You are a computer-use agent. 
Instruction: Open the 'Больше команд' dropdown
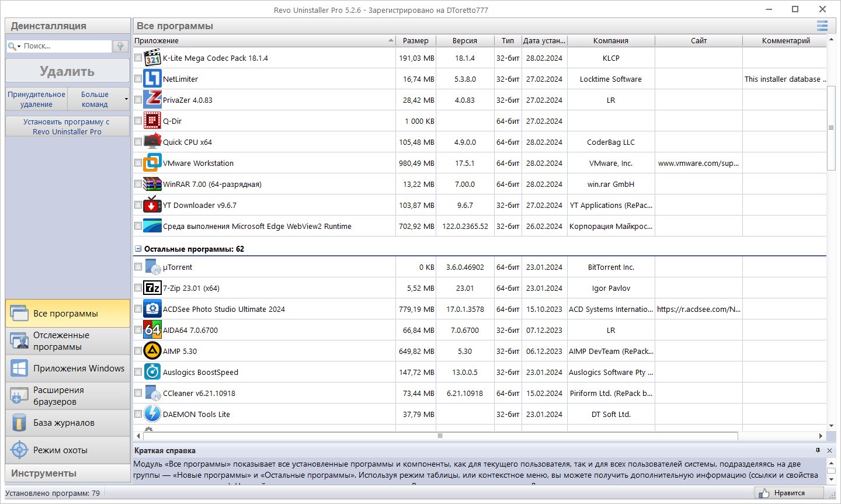tap(98, 99)
